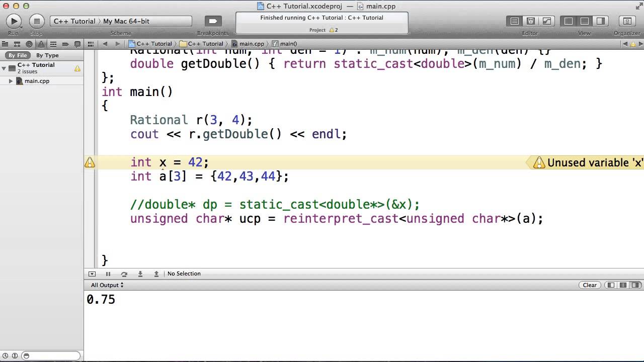Go to previous issue in jump bar

point(625,44)
